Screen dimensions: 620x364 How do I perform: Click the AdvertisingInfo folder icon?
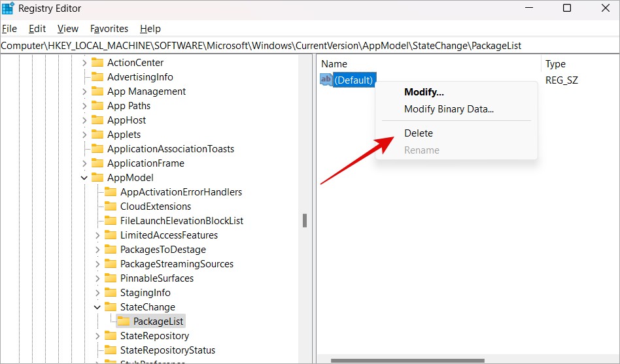(97, 76)
